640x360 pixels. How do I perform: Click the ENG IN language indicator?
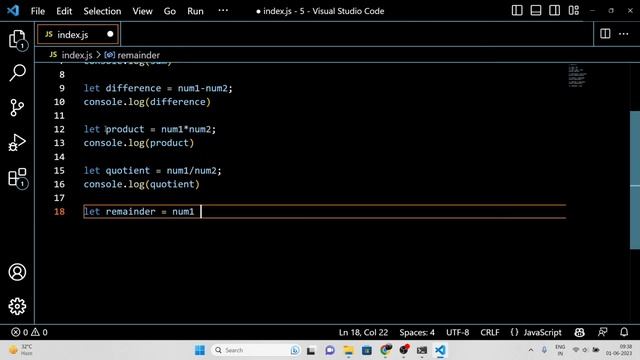560,350
